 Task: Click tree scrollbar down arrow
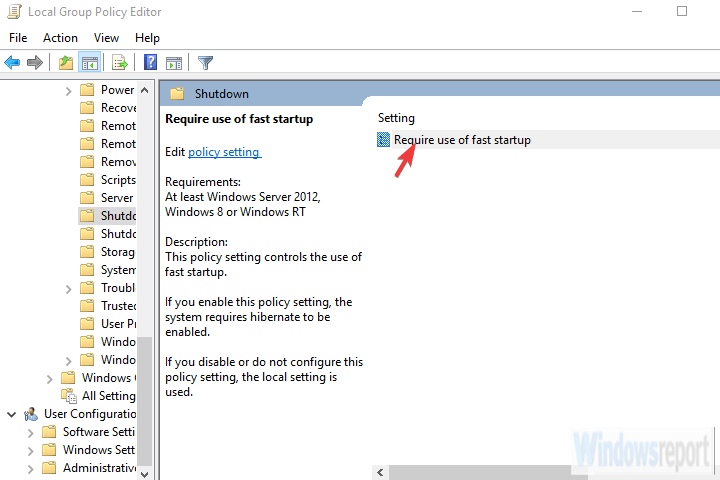[x=144, y=474]
